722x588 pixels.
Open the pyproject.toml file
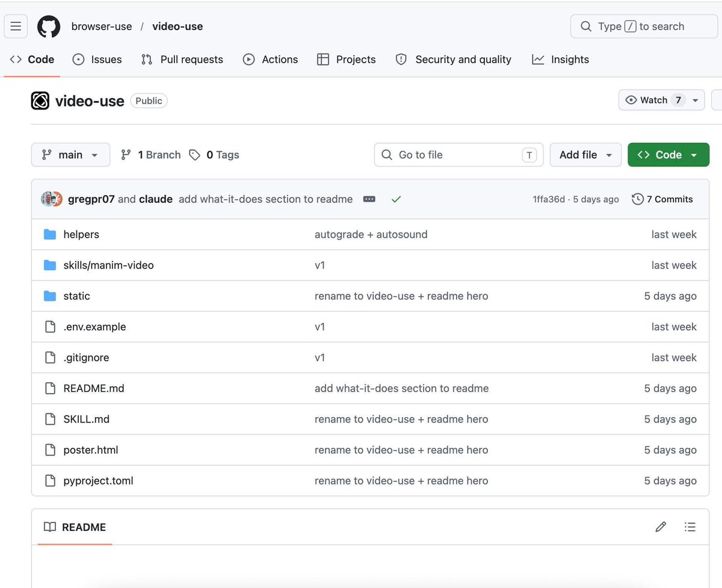click(x=98, y=481)
